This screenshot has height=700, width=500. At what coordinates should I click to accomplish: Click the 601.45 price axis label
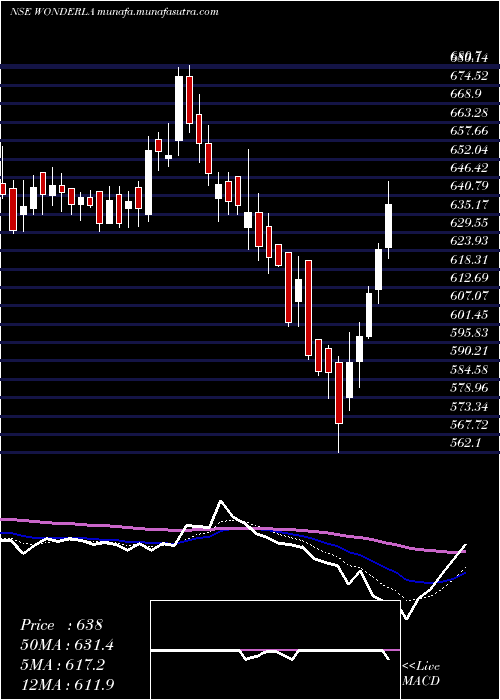click(468, 316)
